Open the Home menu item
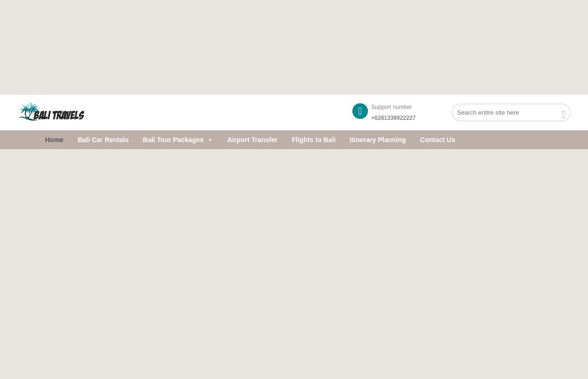This screenshot has height=379, width=588. coord(54,140)
